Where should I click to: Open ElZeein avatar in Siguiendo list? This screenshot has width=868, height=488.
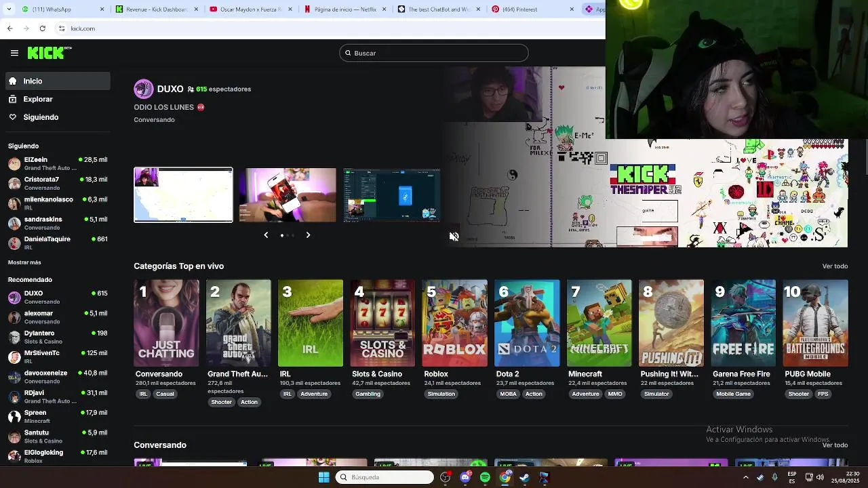pyautogui.click(x=14, y=163)
